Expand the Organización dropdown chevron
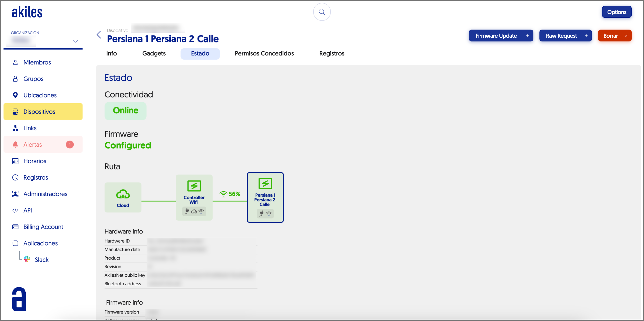This screenshot has height=321, width=644. pyautogui.click(x=75, y=41)
